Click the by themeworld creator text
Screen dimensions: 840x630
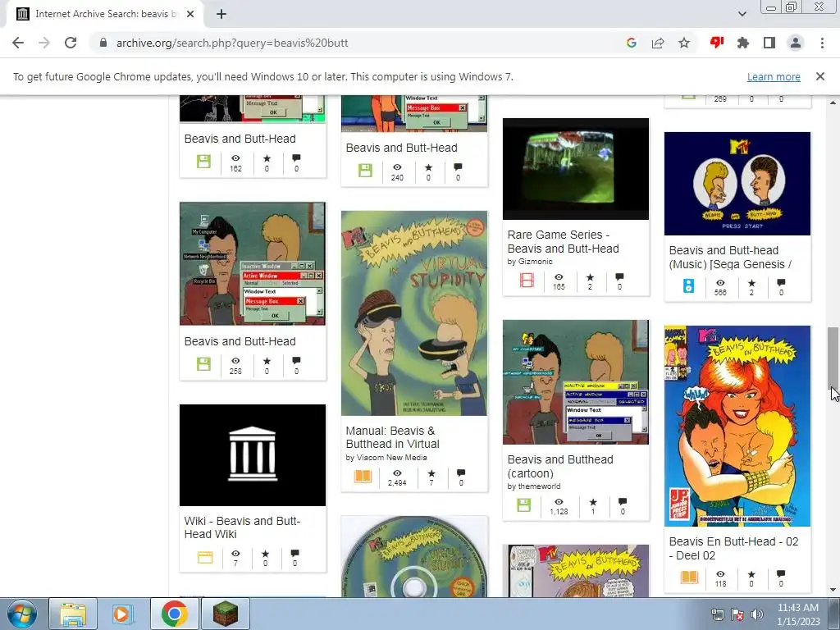pos(533,486)
